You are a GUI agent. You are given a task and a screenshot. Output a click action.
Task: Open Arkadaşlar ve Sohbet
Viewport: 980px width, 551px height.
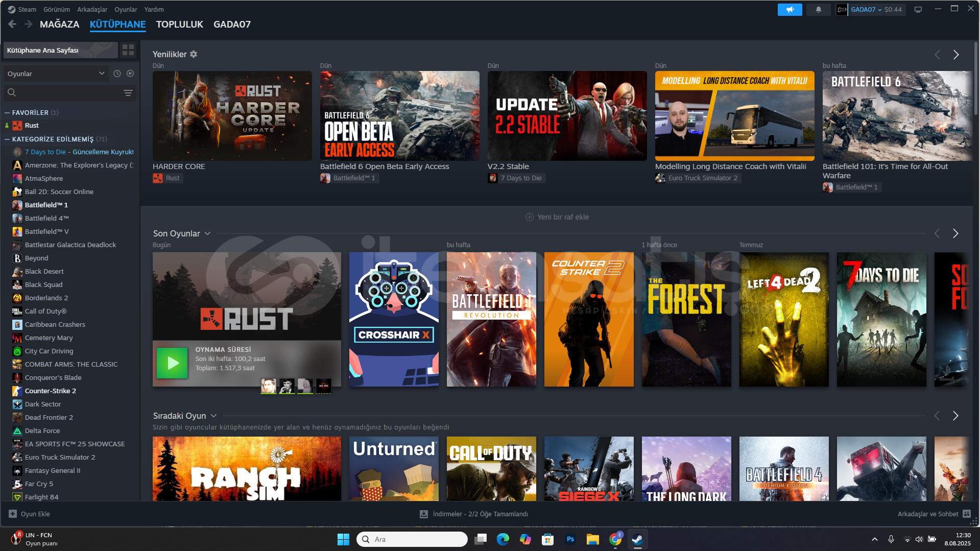click(x=934, y=514)
